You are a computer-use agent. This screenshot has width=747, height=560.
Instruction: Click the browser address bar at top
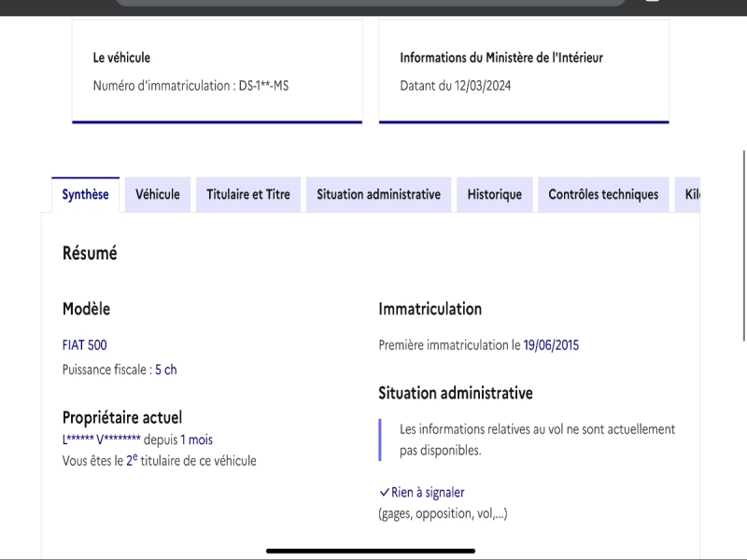(371, 3)
